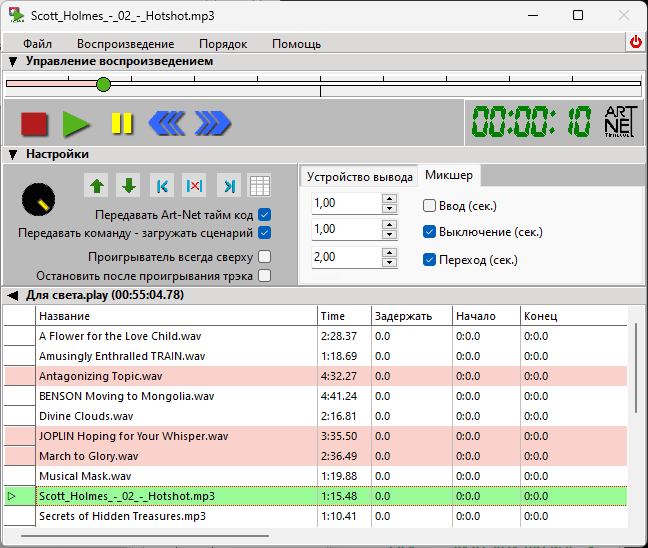Select 'Antagonizing Topic.wav' track

(316, 376)
